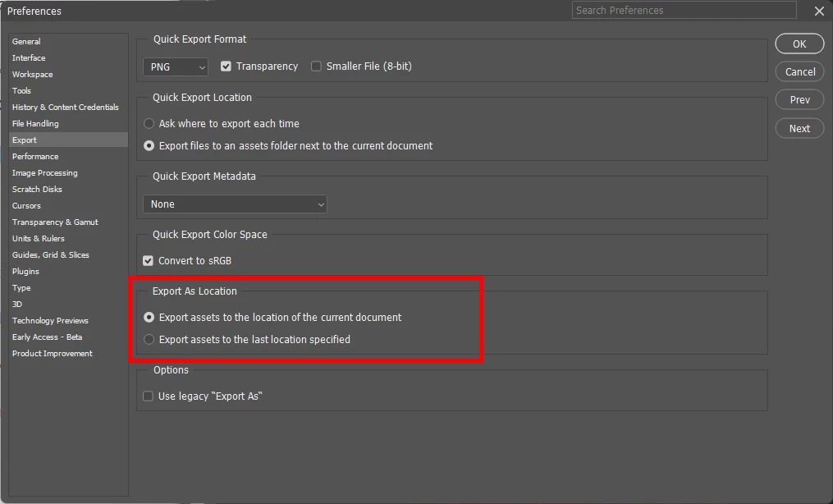Viewport: 833px width, 504px height.
Task: Open the PNG format dropdown
Action: pos(176,67)
